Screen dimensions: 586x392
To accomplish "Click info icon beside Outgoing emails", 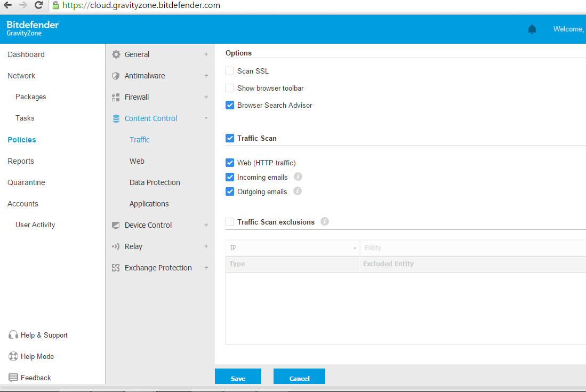I will 298,191.
